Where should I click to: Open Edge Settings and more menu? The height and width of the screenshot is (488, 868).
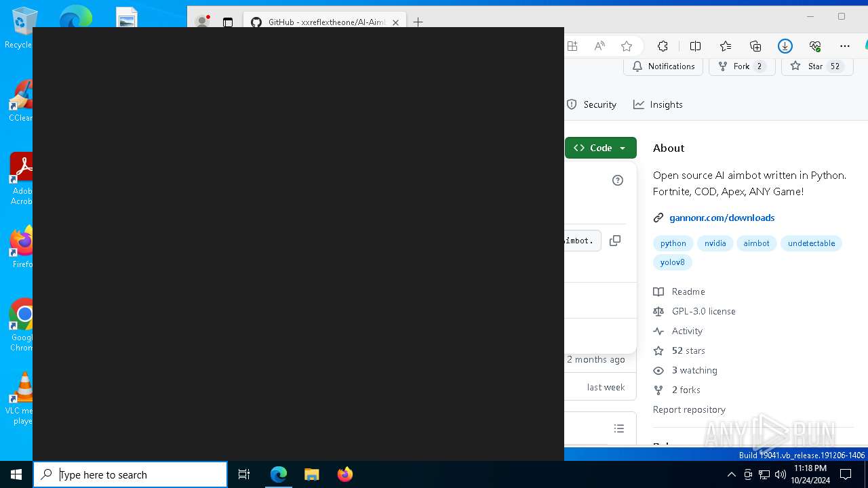click(844, 46)
